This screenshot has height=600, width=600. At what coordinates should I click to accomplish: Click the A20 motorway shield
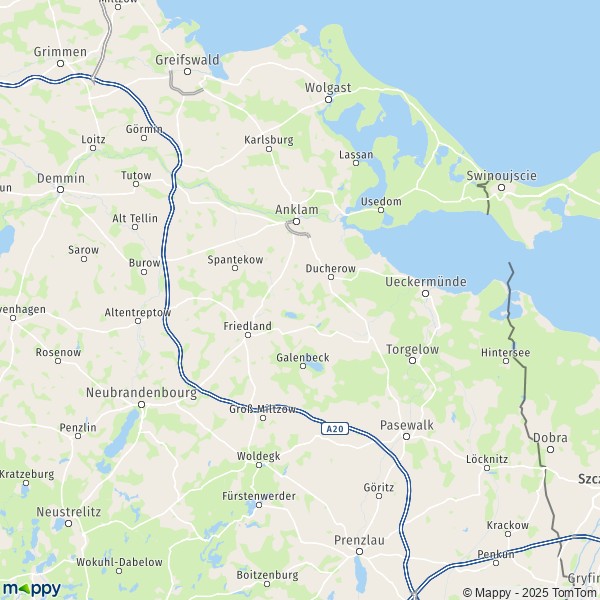click(x=335, y=429)
